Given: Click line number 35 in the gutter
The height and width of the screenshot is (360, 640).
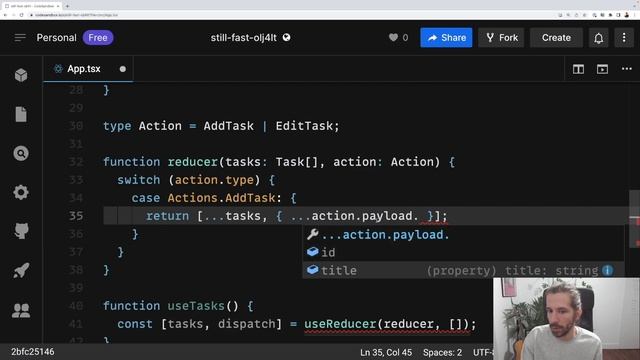Looking at the screenshot, I should pos(76,216).
